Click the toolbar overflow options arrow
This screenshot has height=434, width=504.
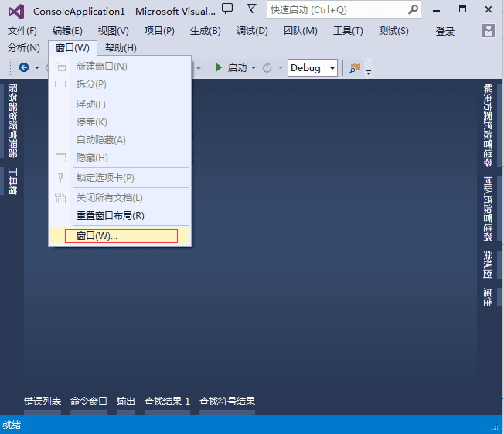[369, 73]
